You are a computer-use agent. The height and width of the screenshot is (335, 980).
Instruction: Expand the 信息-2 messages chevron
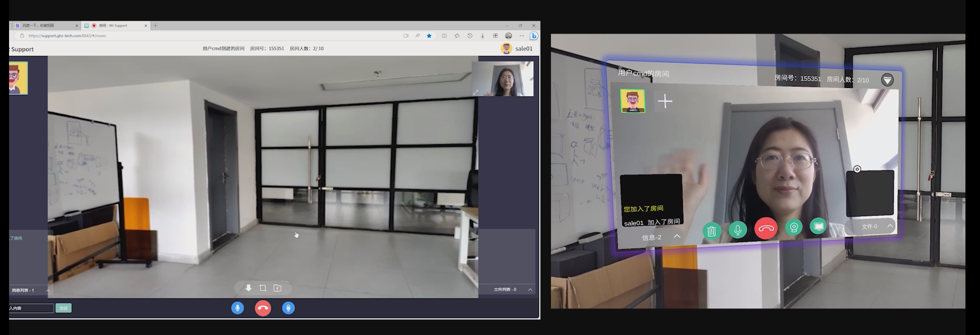[677, 236]
